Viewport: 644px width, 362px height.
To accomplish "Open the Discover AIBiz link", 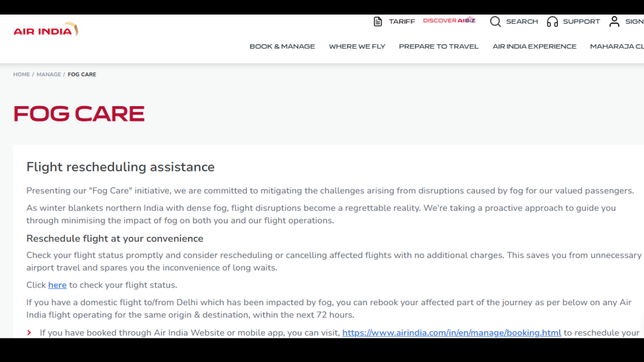I will 449,21.
